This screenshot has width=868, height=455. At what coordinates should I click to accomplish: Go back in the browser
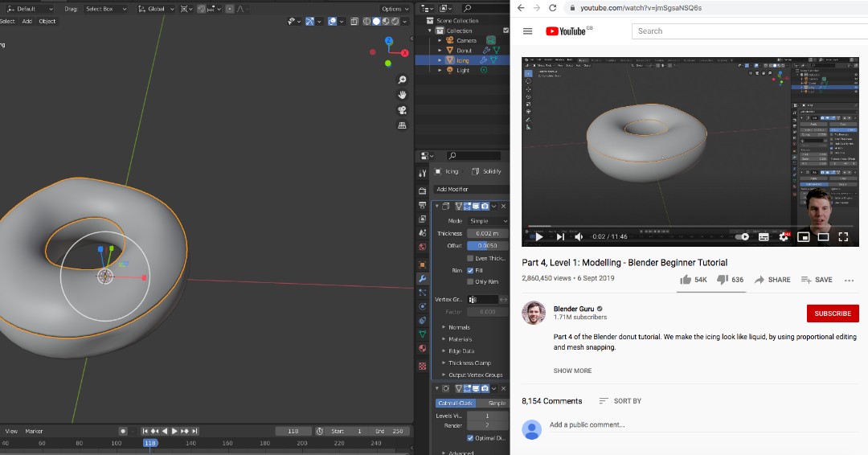520,8
